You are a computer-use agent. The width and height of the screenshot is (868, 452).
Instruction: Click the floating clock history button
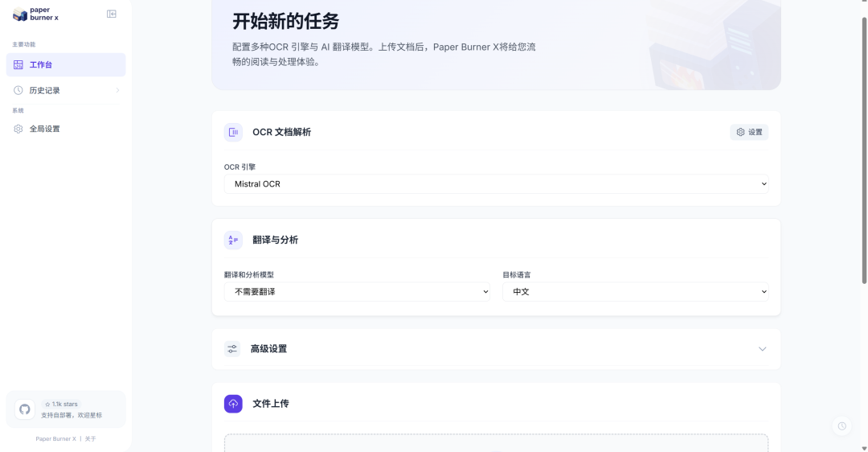pos(841,426)
